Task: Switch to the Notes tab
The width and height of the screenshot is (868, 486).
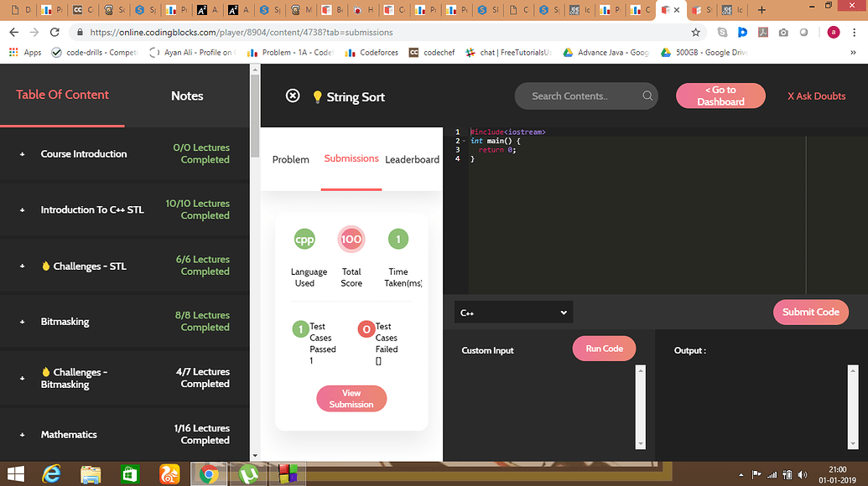Action: 186,96
